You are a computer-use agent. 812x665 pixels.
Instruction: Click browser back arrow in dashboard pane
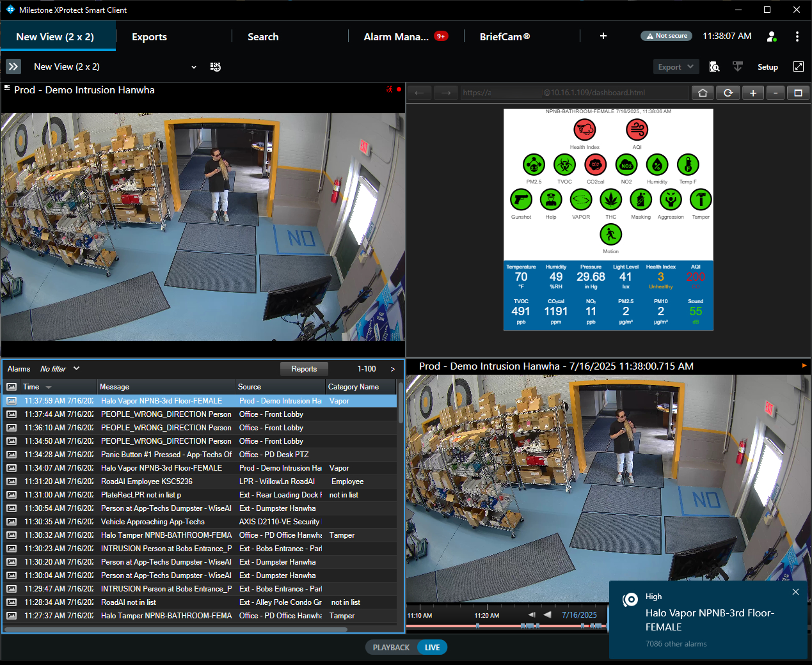point(419,93)
